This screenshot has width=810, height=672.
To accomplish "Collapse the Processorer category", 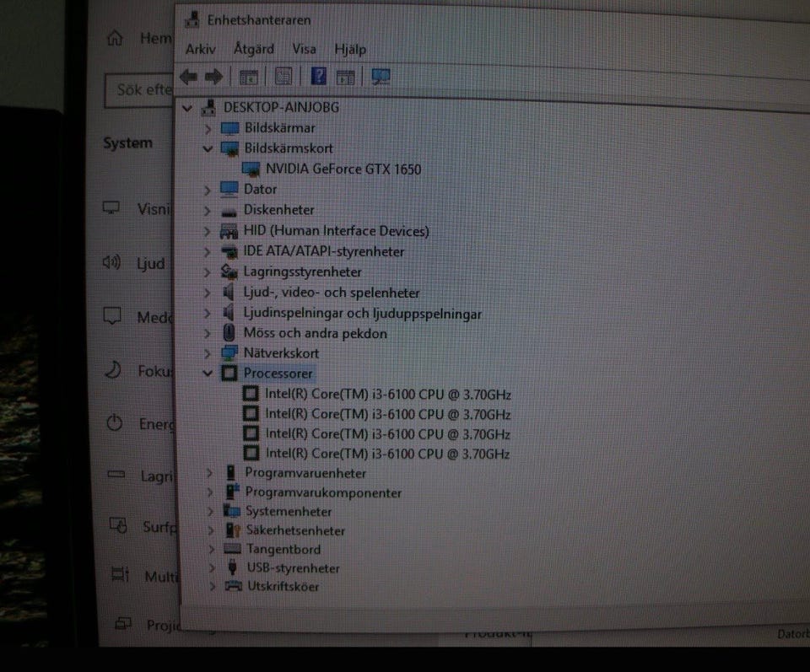I will pyautogui.click(x=208, y=373).
